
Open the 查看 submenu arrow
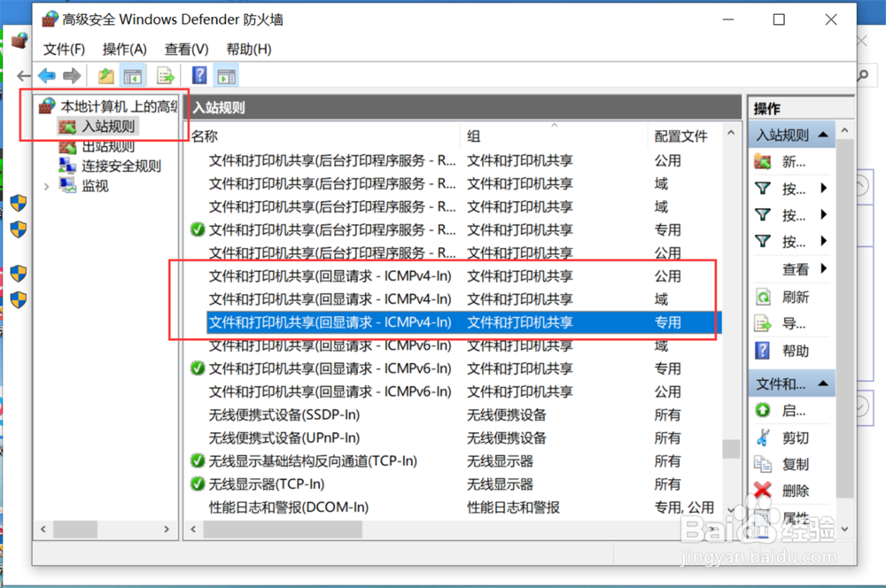coord(824,268)
